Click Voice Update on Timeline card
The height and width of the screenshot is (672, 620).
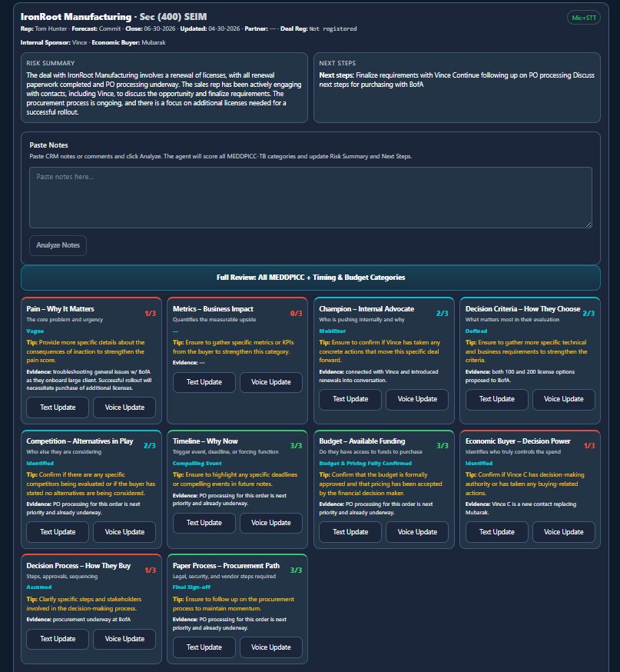pos(270,523)
